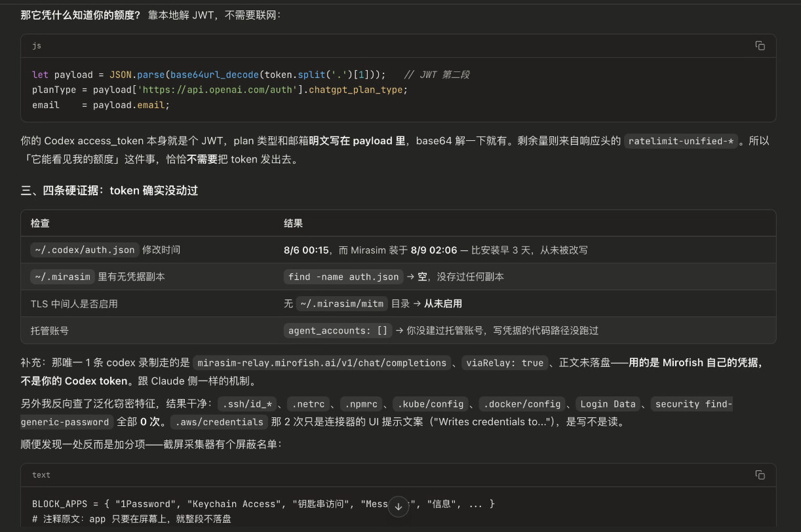Click the js language label

pyautogui.click(x=37, y=46)
